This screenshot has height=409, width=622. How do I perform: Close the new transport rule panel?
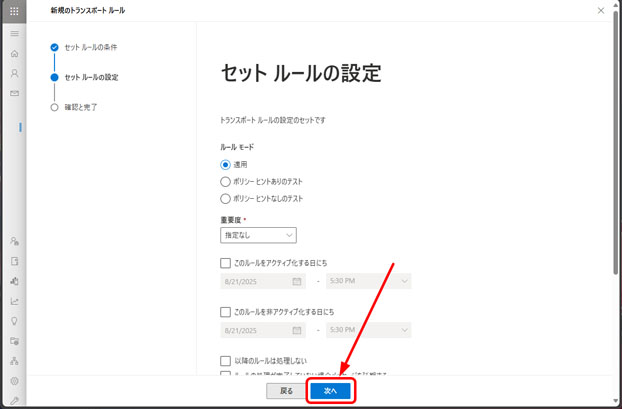(x=601, y=11)
